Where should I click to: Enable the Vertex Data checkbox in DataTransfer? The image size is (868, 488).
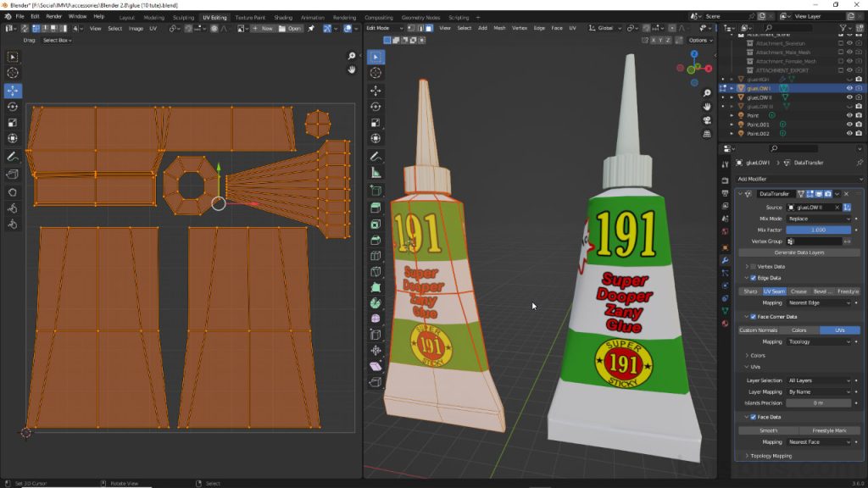click(x=752, y=265)
